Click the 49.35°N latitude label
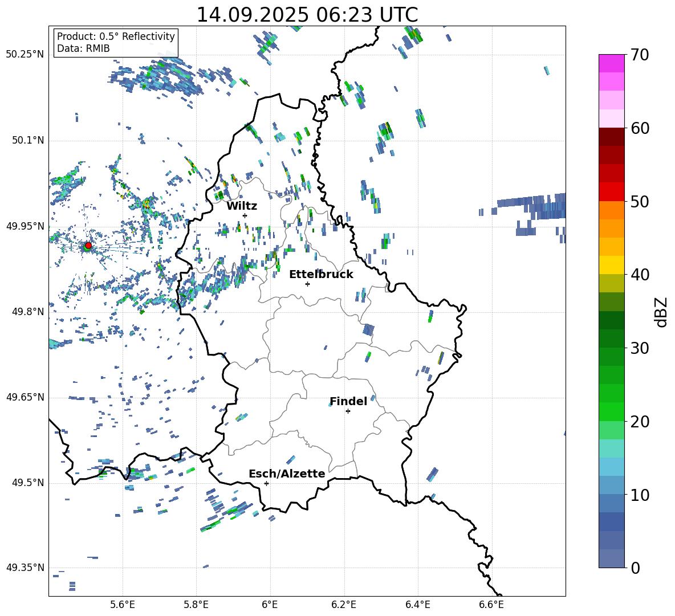The width and height of the screenshot is (675, 616). coord(25,568)
